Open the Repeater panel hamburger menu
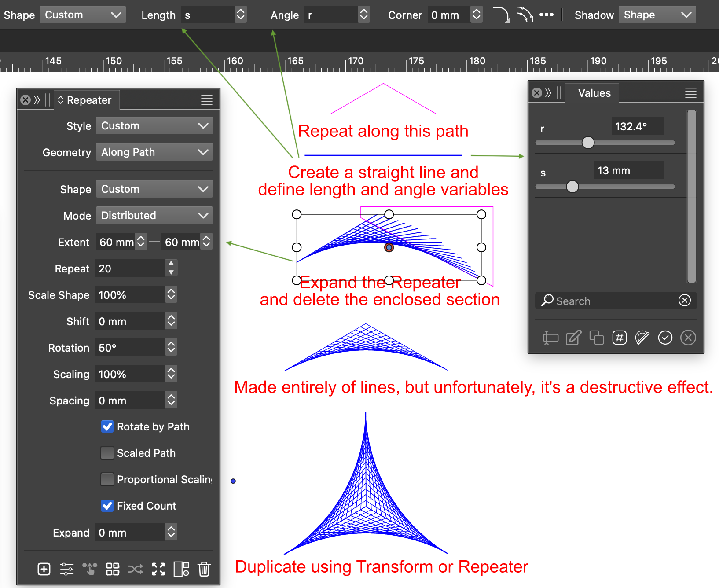Viewport: 719px width, 588px height. click(x=207, y=100)
